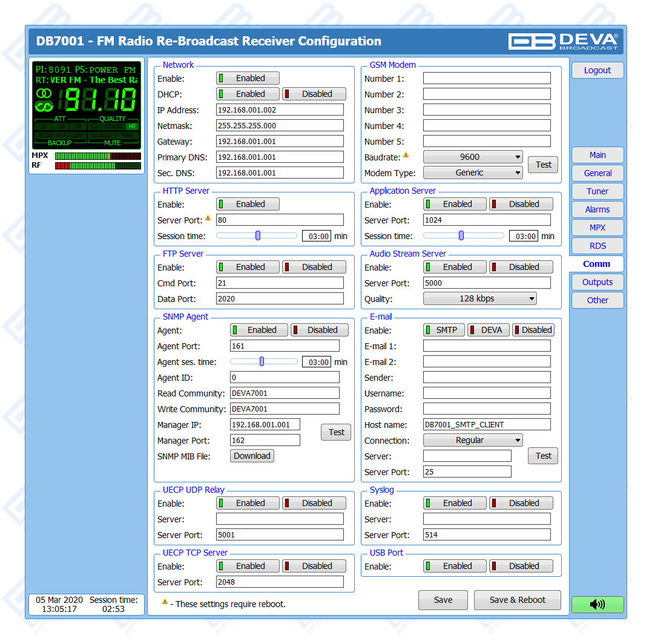Disable DHCP in Network settings

(314, 94)
